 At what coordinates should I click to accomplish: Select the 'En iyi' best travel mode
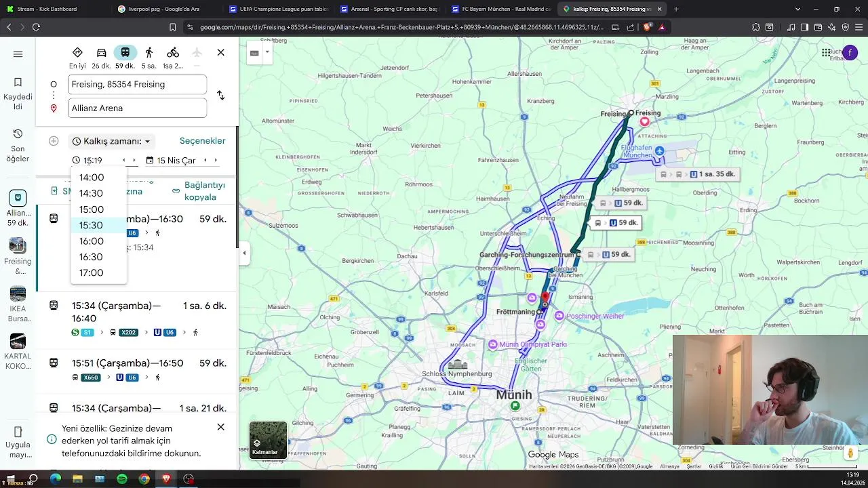click(x=77, y=58)
